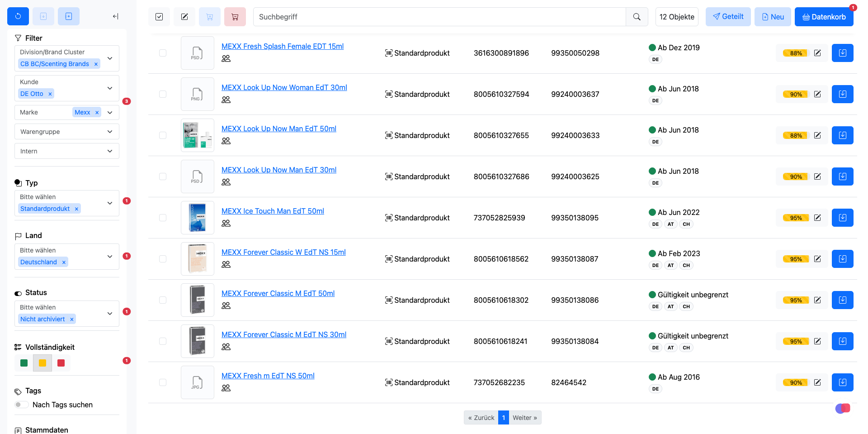Screen dimensions: 868x434
Task: Expand the Division/Brand Cluster dropdown
Action: (x=110, y=58)
